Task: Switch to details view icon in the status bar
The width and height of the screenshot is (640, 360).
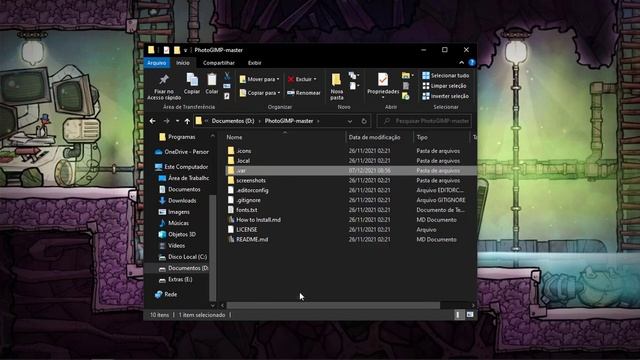Action: click(458, 315)
